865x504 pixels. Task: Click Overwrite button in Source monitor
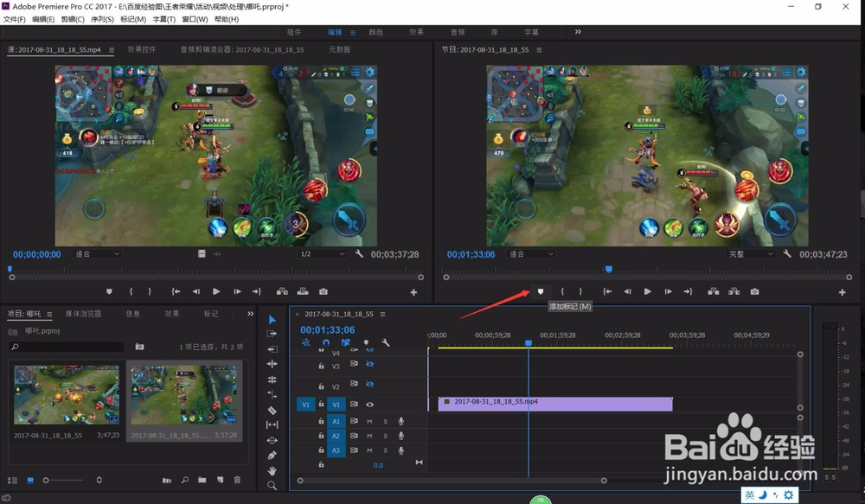303,291
